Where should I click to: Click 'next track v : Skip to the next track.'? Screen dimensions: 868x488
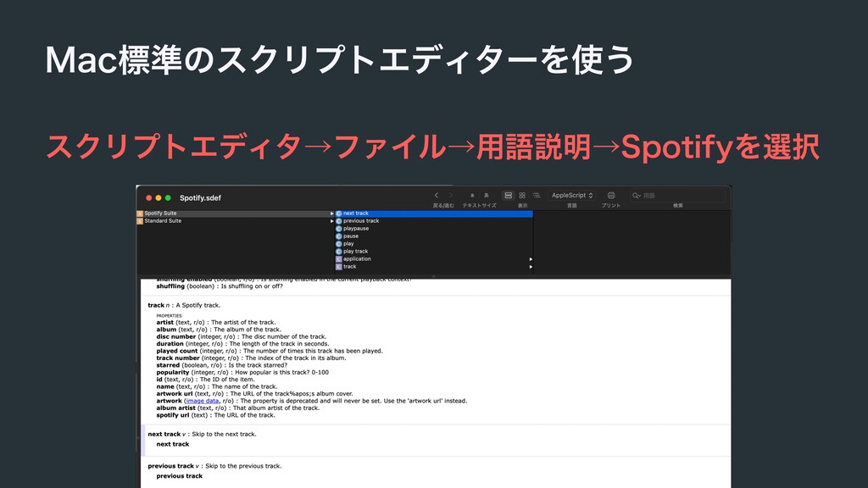[x=202, y=434]
